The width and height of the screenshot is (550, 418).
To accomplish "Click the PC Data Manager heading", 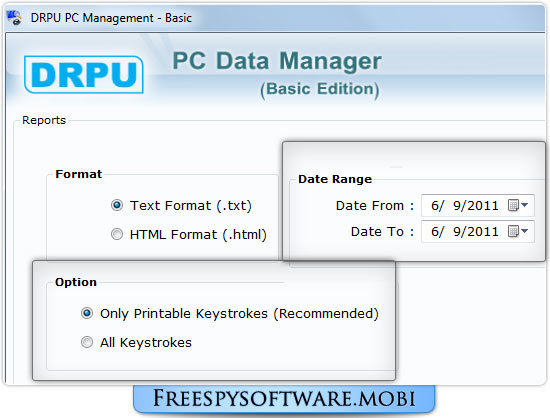I will [x=277, y=61].
